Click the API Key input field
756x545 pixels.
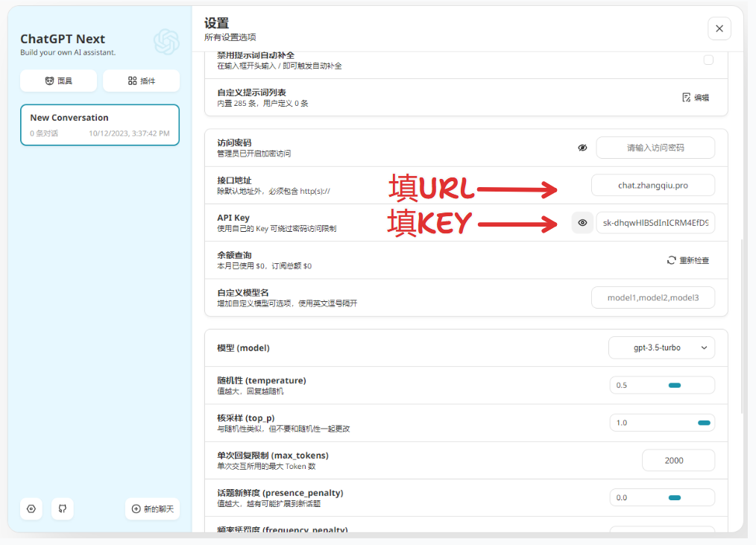[x=655, y=222]
